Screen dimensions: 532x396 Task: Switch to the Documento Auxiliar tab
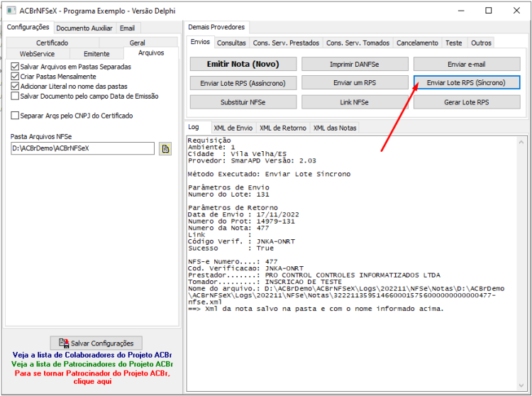pyautogui.click(x=84, y=28)
